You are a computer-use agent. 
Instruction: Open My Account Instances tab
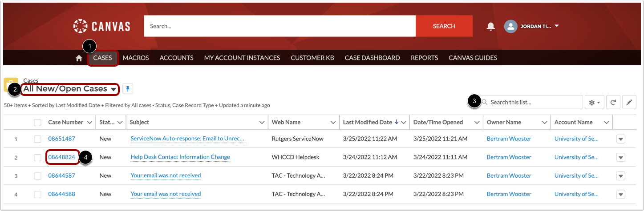tap(242, 58)
